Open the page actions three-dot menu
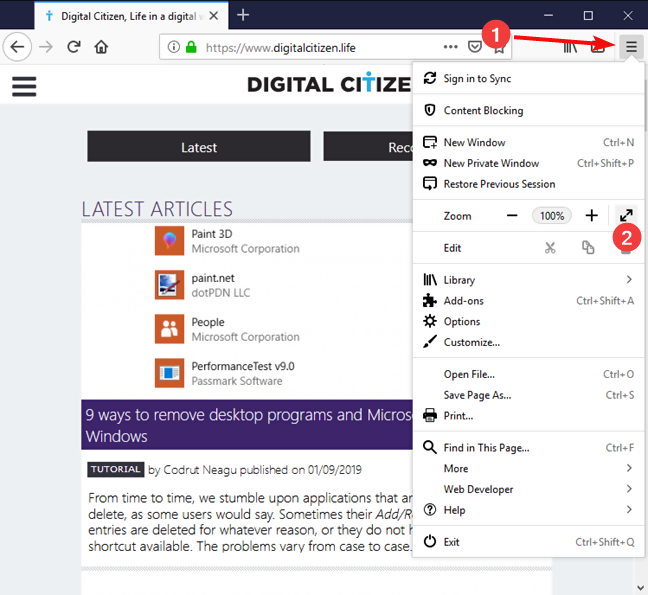648x595 pixels. tap(450, 47)
